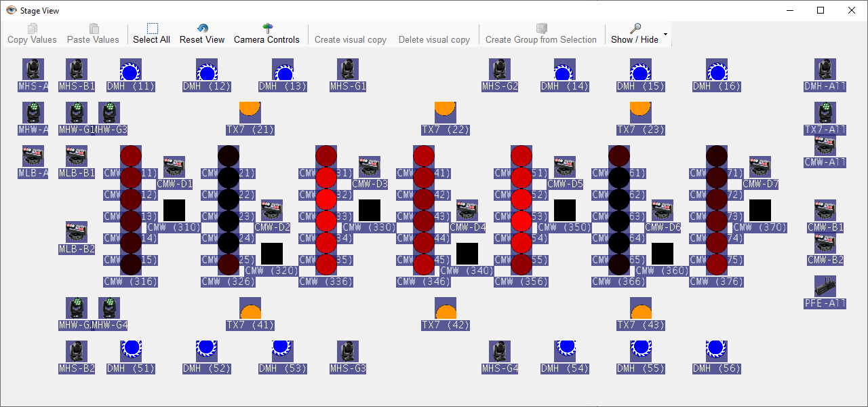Click the TX7-All green fixture group

(825, 113)
